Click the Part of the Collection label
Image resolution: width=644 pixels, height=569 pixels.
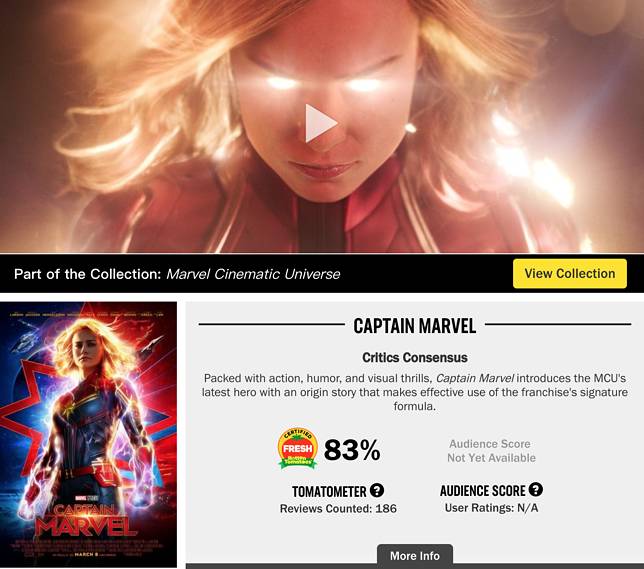coord(88,274)
